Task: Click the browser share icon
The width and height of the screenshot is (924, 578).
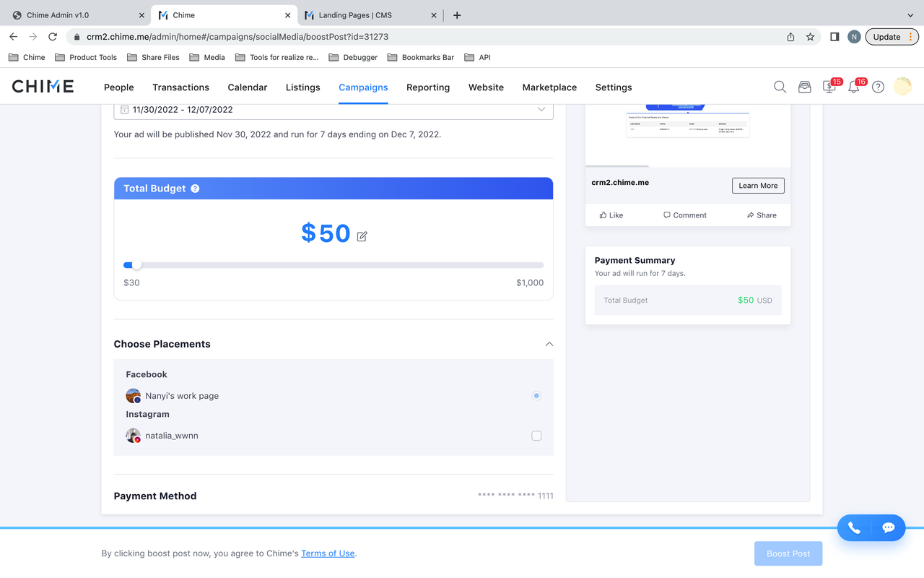Action: pos(790,37)
